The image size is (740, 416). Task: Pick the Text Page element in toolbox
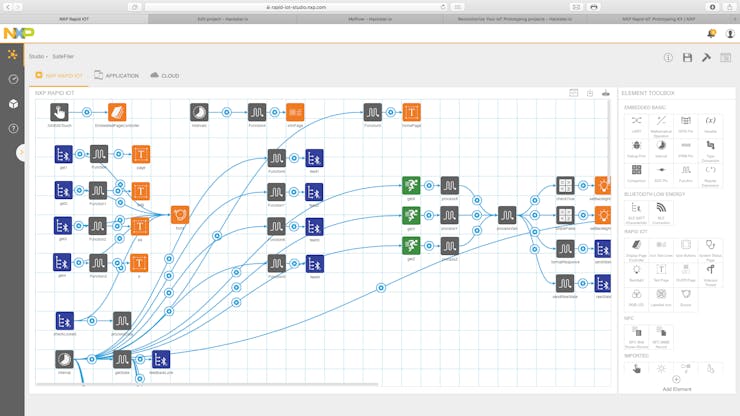click(661, 273)
